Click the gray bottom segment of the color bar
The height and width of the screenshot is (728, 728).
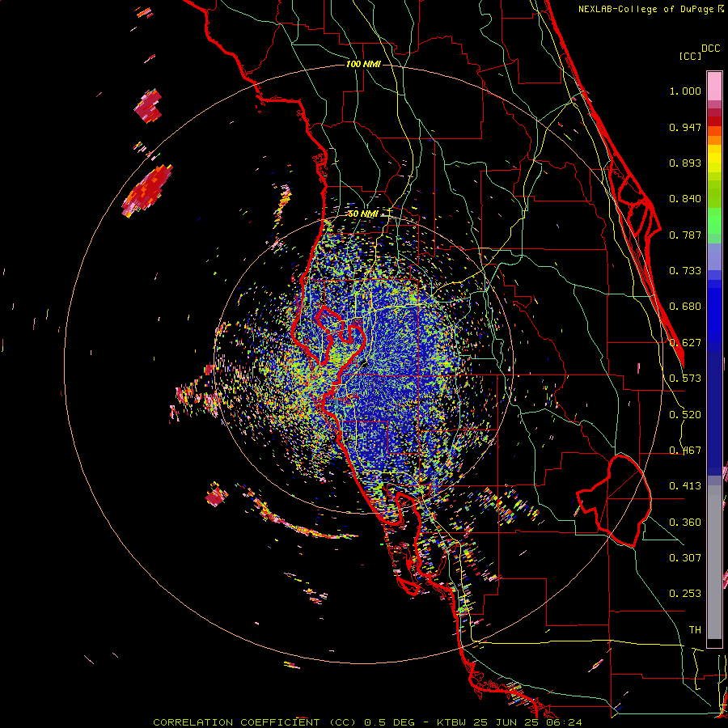point(714,562)
